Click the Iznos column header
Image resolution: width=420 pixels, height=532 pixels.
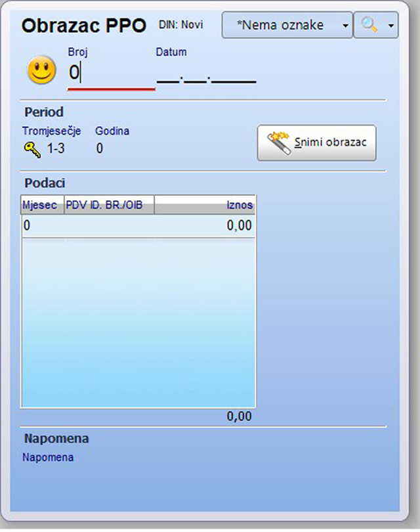click(x=205, y=205)
